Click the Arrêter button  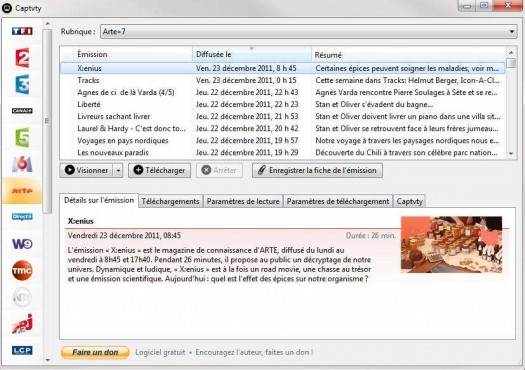click(x=219, y=170)
